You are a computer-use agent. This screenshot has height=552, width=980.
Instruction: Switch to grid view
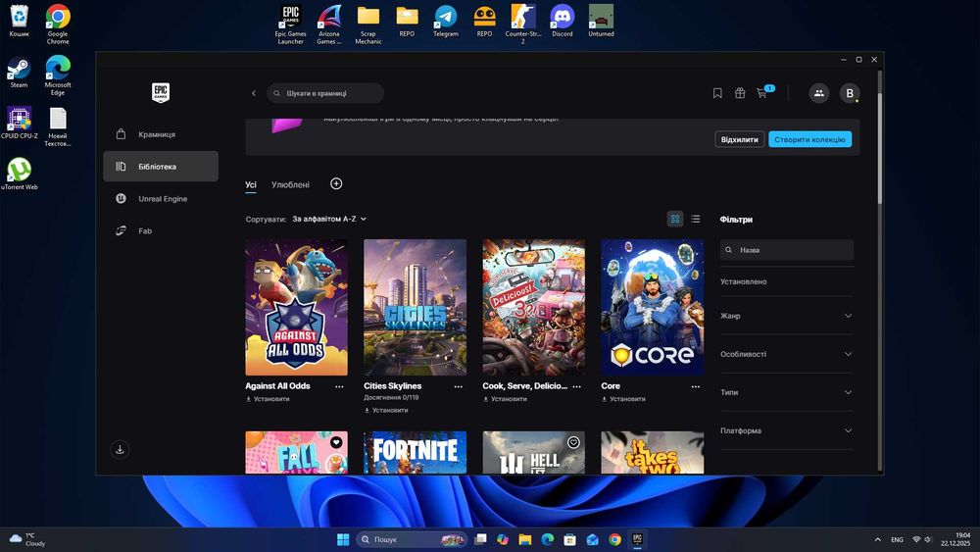(x=675, y=219)
